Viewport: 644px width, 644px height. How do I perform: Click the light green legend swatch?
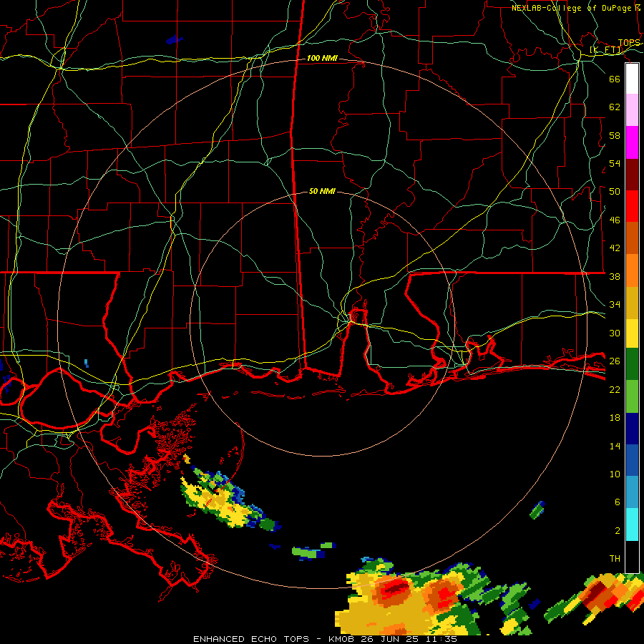point(632,396)
